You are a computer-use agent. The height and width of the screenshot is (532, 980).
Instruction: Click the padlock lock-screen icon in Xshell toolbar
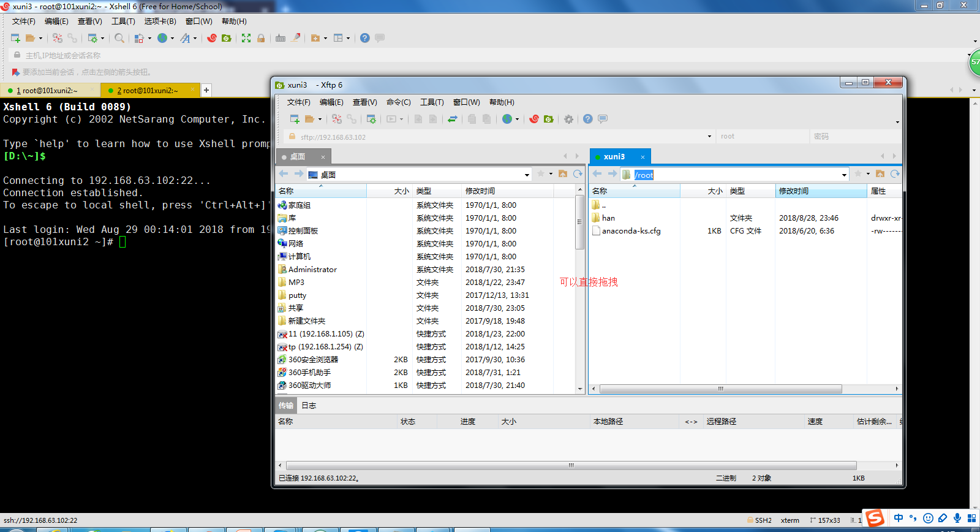pyautogui.click(x=261, y=38)
